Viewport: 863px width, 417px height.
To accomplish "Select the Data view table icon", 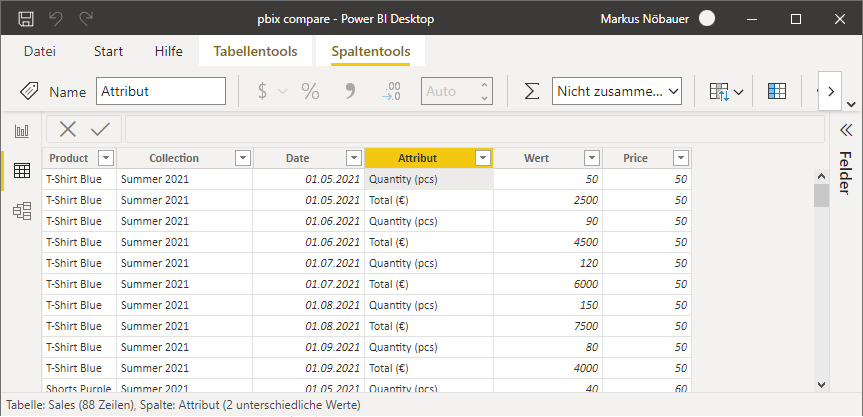I will pyautogui.click(x=21, y=171).
